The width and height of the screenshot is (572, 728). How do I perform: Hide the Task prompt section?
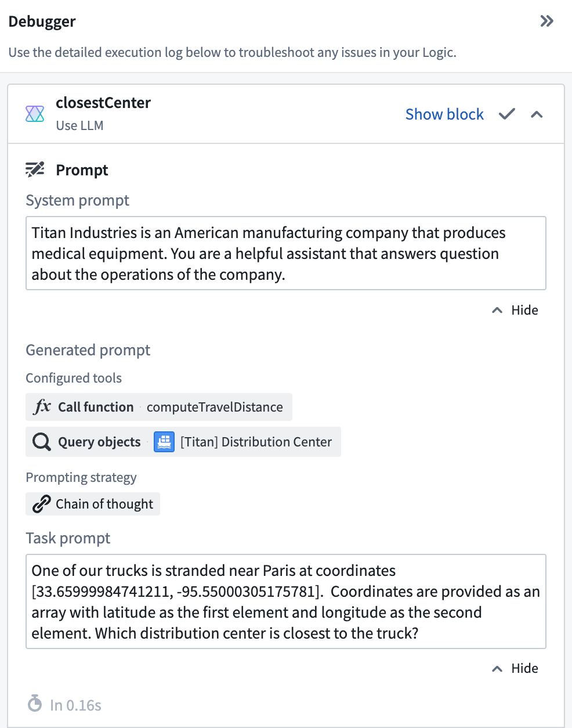click(515, 668)
